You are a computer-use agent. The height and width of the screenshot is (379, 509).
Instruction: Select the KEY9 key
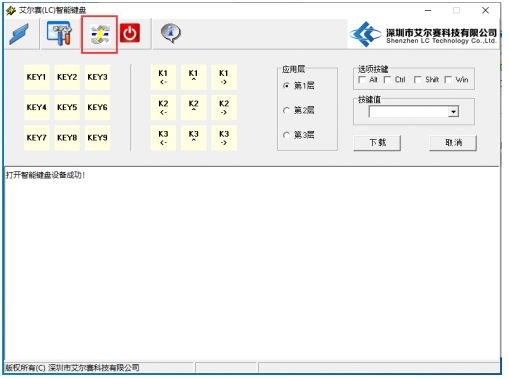click(x=97, y=138)
